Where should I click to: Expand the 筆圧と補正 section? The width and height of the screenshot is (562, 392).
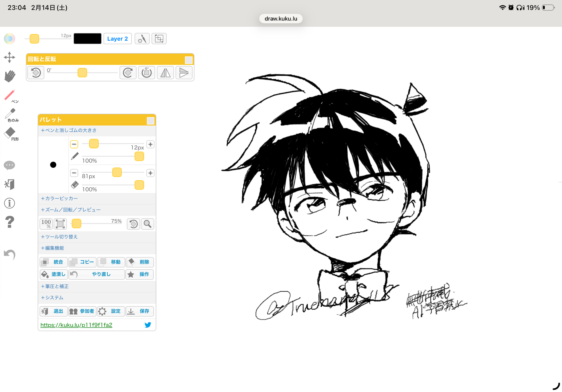[x=55, y=286]
